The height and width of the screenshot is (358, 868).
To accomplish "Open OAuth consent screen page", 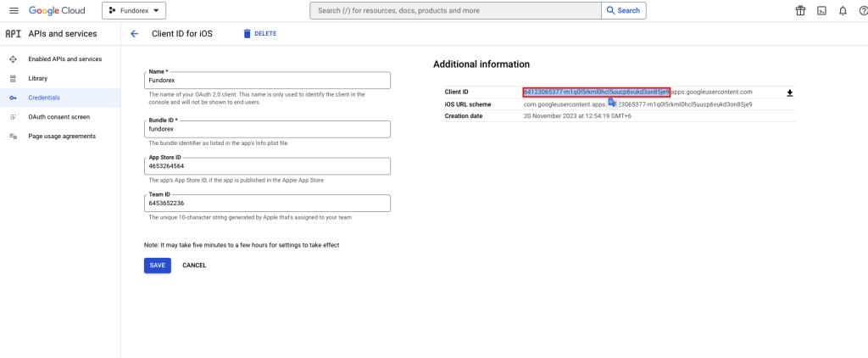I will (58, 117).
